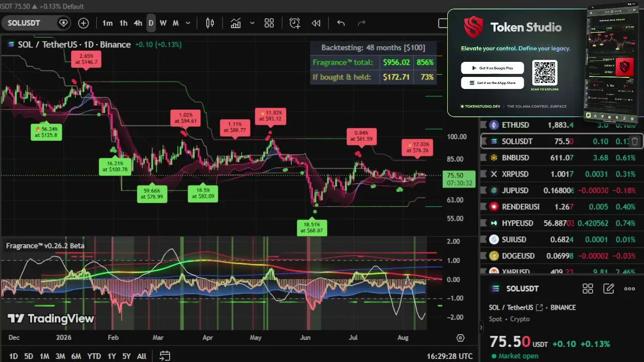Click the Token Studio logo
This screenshot has width=644, height=362.
tap(473, 27)
